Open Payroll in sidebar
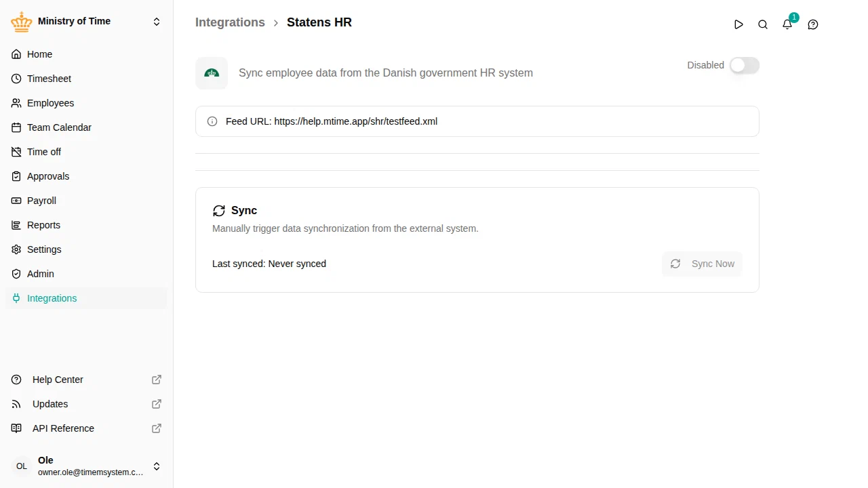This screenshot has width=868, height=488. point(86,201)
